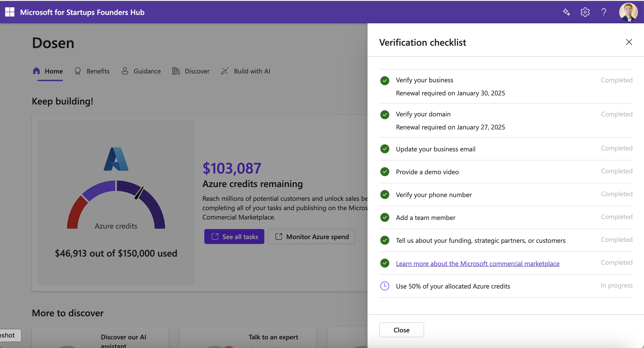Switch to the Guidance tab
This screenshot has height=348, width=644.
[x=141, y=71]
